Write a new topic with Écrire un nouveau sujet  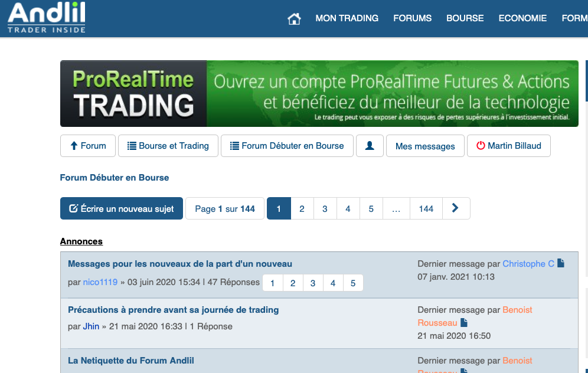(x=122, y=208)
